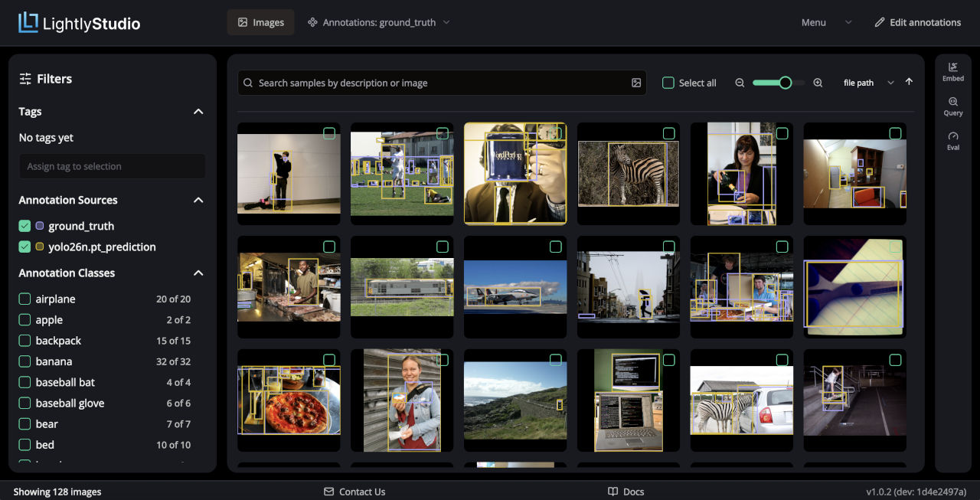Open the Contact Us link

[354, 492]
